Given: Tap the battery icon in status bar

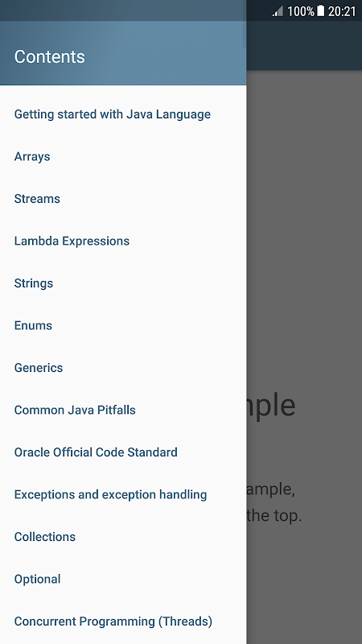Looking at the screenshot, I should click(321, 11).
